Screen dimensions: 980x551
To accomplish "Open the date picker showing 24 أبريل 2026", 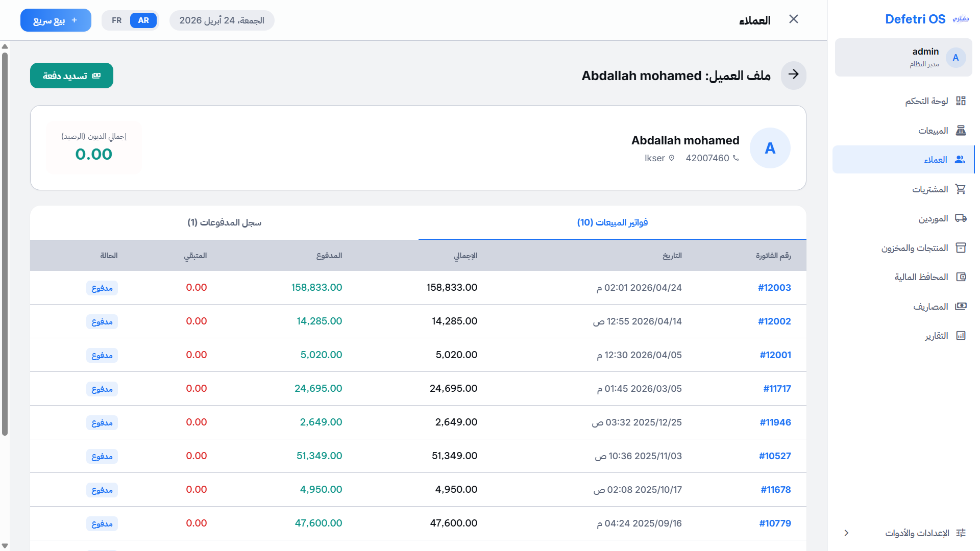I will click(x=222, y=20).
